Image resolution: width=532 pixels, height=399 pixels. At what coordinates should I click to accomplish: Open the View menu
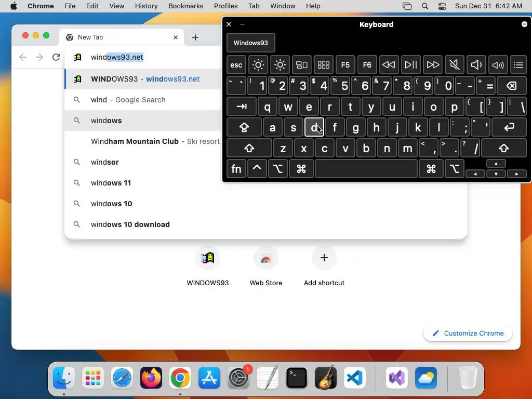pos(117,6)
